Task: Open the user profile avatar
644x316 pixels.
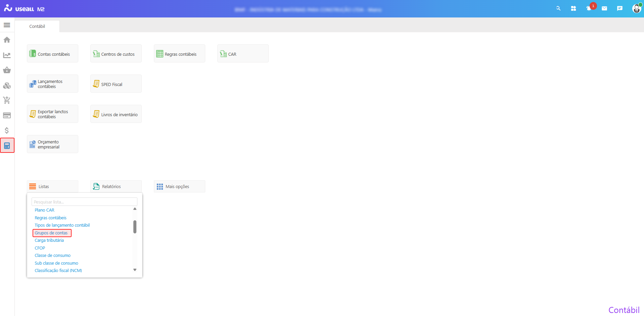Action: click(636, 8)
